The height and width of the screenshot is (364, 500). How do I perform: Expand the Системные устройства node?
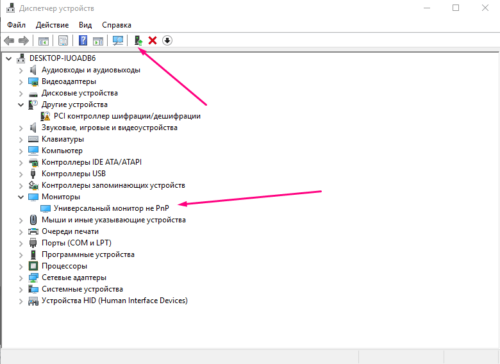(21, 289)
